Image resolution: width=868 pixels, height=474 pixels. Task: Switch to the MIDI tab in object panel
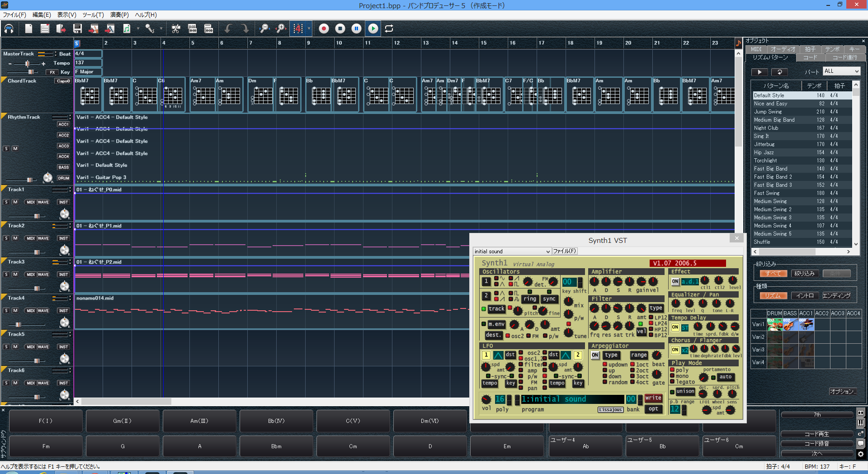pos(756,49)
